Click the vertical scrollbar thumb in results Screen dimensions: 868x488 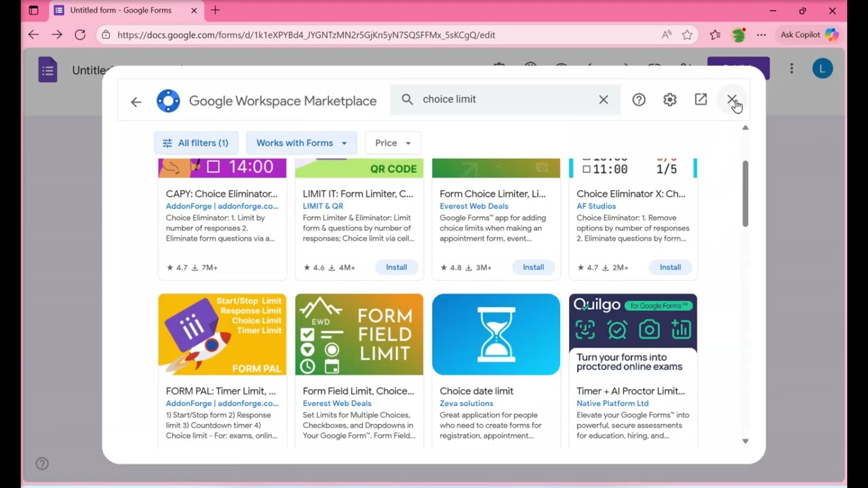point(745,193)
